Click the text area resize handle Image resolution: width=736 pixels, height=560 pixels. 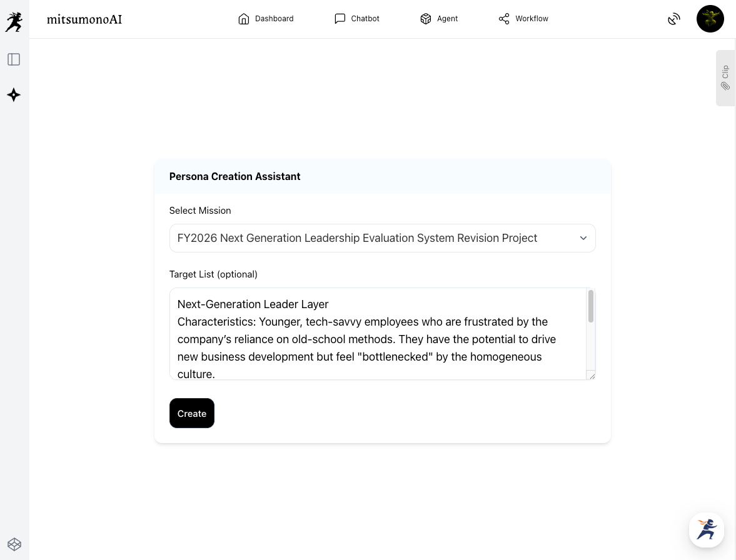[x=592, y=376]
